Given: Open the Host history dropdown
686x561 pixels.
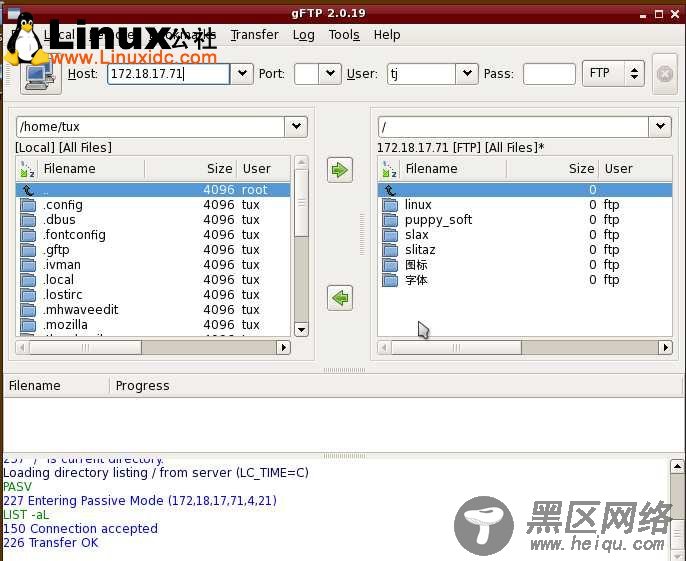Looking at the screenshot, I should (x=242, y=74).
